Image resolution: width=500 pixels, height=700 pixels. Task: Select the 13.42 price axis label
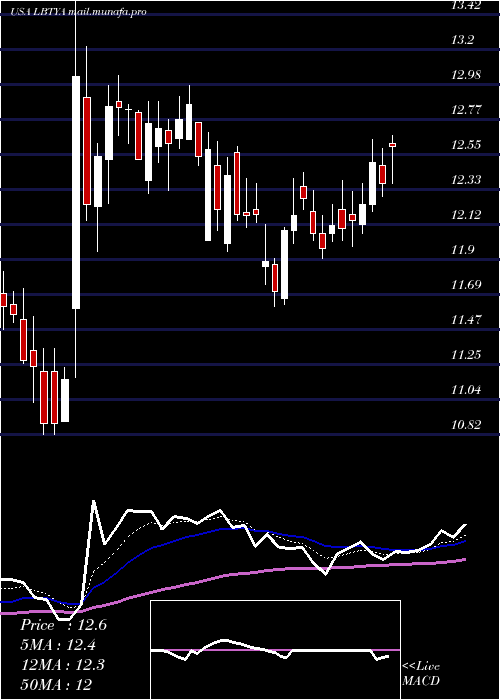(467, 5)
